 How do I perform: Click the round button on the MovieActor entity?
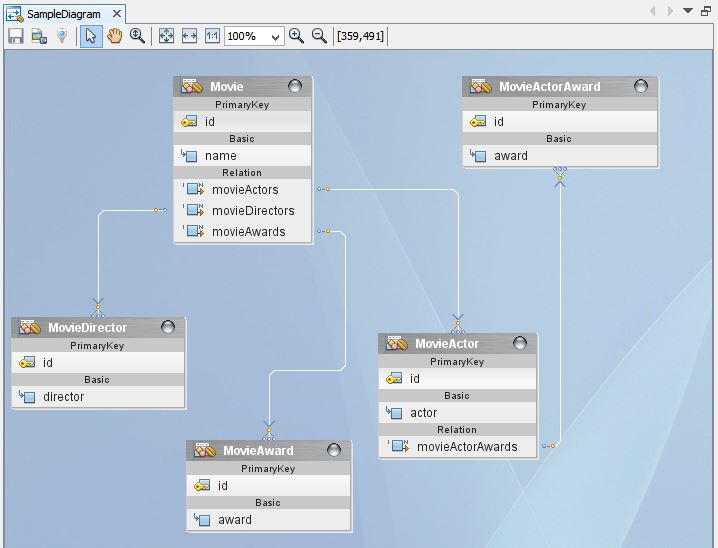coord(520,343)
